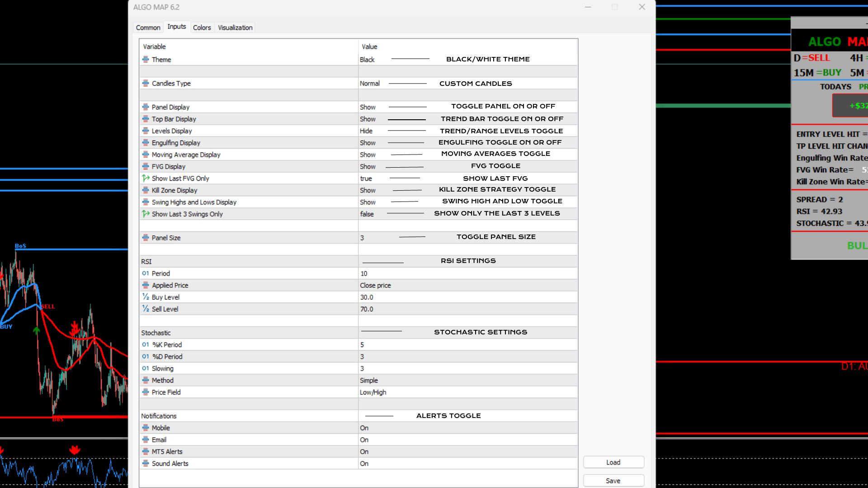The width and height of the screenshot is (868, 488).
Task: Click the green BUY arrow on the chart
Action: tap(37, 330)
